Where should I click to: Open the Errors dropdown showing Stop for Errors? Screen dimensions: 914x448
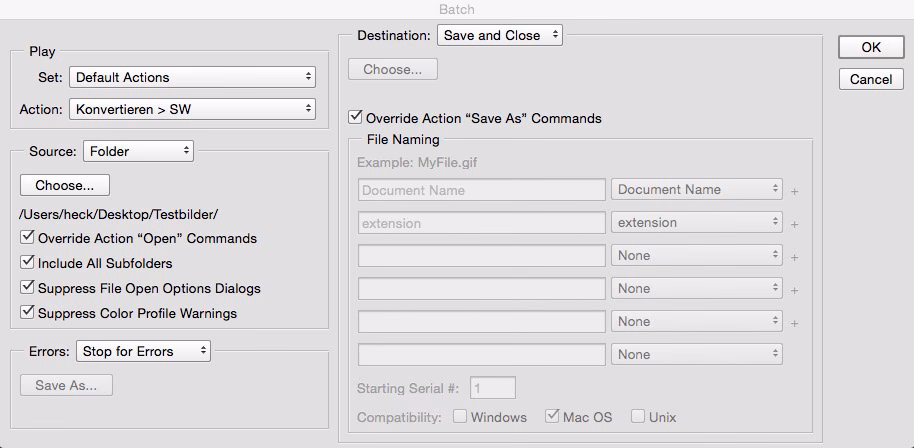144,351
